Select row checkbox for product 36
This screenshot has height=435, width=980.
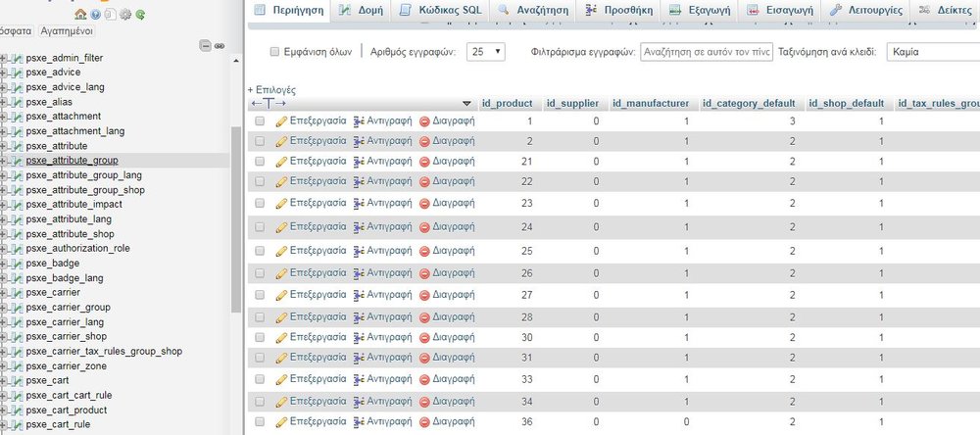click(x=260, y=422)
